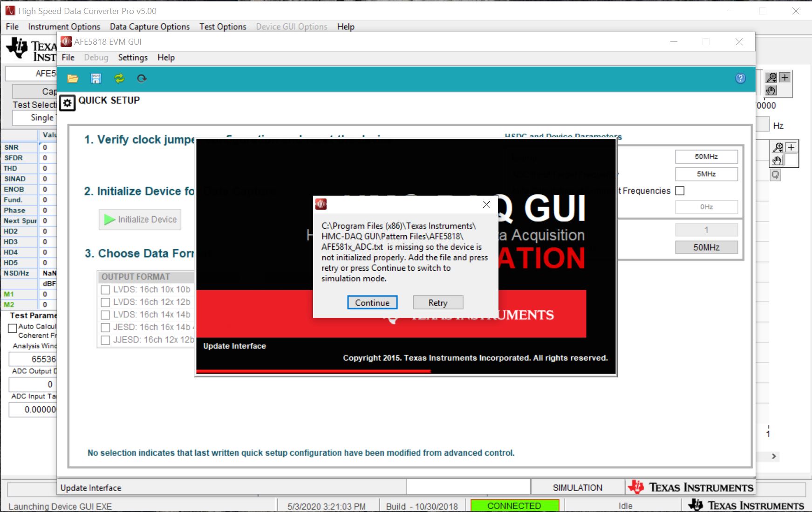Open Data Capture Options menu
Viewport: 812px width, 512px height.
(150, 27)
